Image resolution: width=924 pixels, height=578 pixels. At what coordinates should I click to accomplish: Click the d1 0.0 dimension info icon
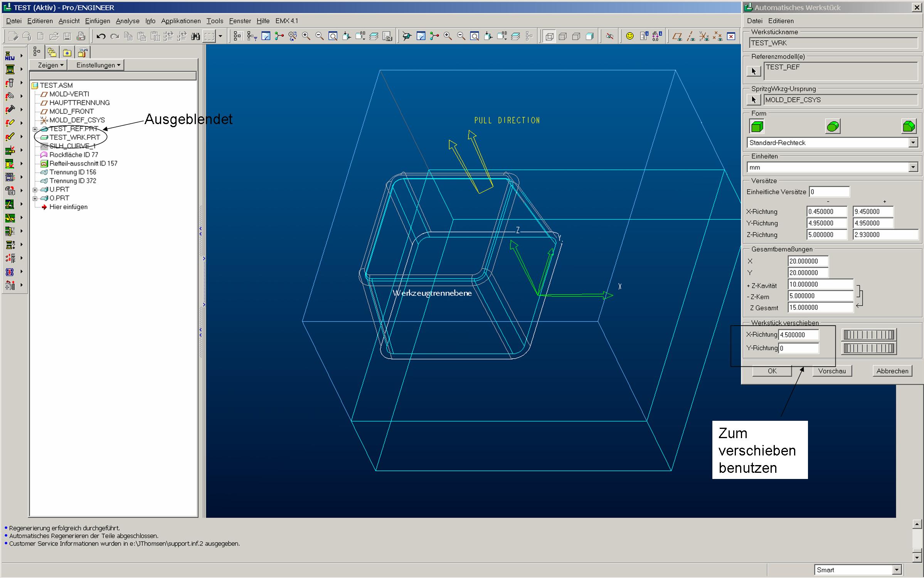(x=657, y=36)
